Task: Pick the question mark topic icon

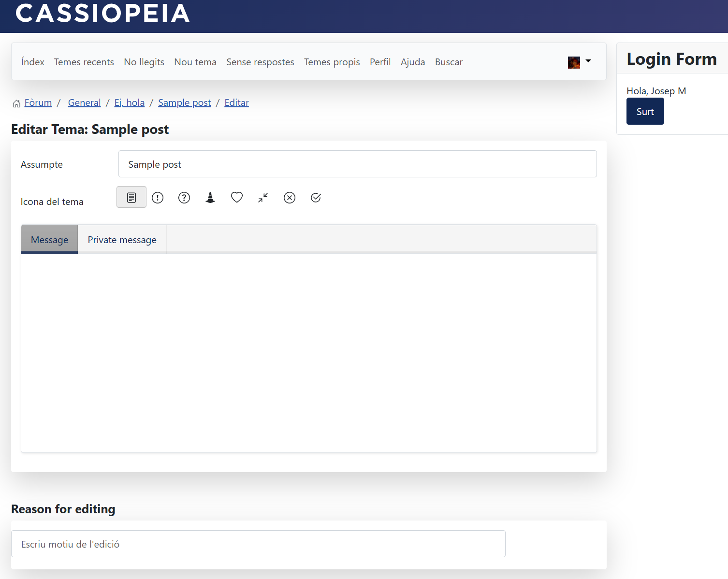Action: point(184,198)
